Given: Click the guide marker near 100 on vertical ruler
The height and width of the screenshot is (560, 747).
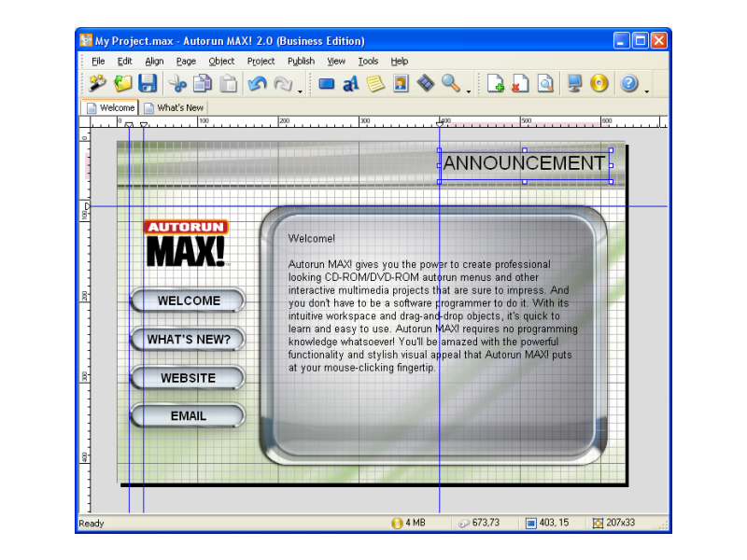Looking at the screenshot, I should pyautogui.click(x=87, y=206).
